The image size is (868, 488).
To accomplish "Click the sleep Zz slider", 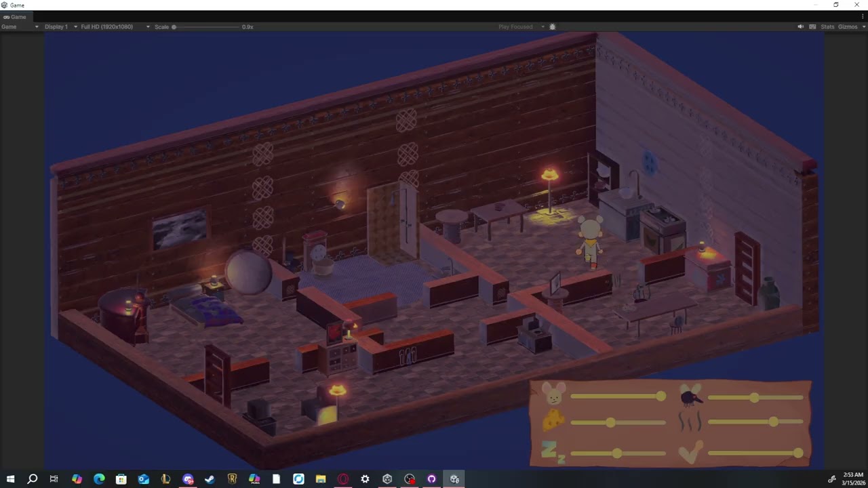I will 618,453.
